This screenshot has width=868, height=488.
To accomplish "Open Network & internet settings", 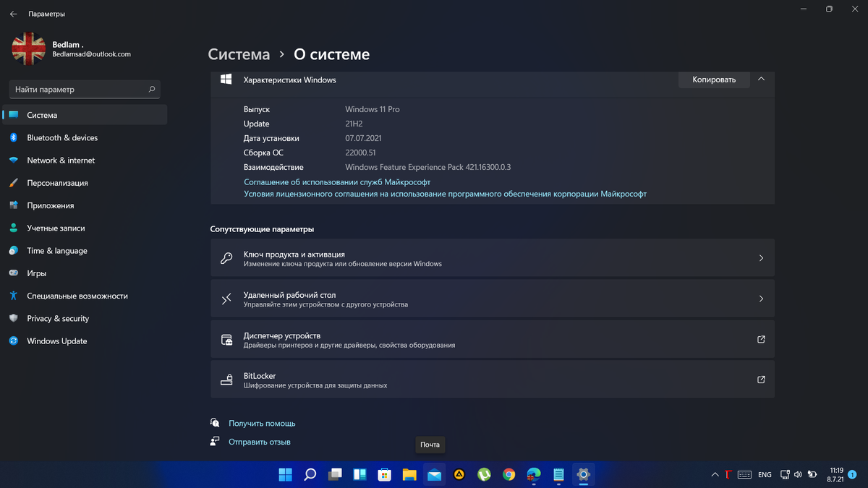I will point(85,160).
